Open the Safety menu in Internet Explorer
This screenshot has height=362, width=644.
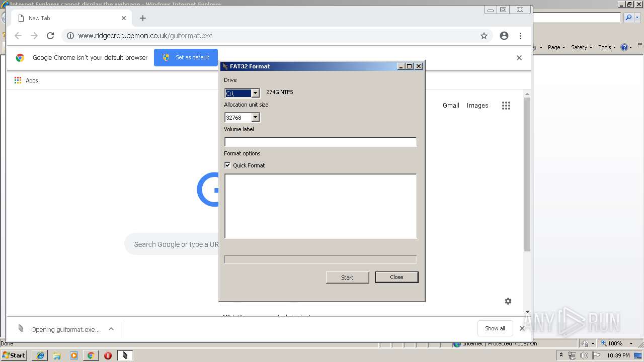(582, 47)
